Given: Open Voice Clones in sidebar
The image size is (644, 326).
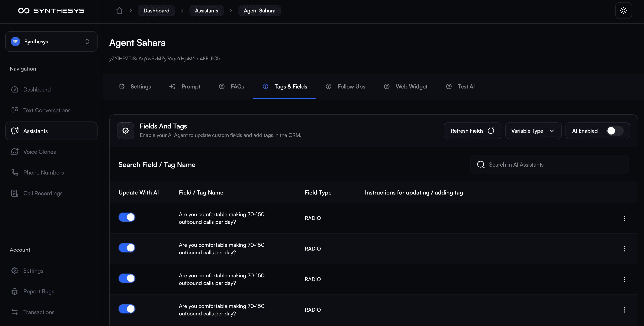Looking at the screenshot, I should [39, 152].
